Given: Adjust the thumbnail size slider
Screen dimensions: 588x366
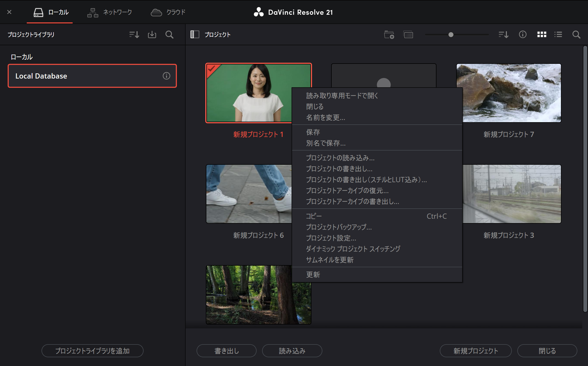Looking at the screenshot, I should tap(451, 35).
